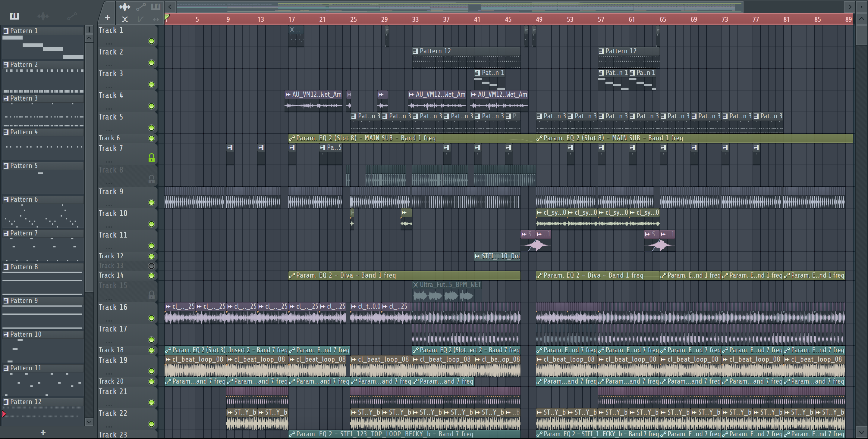The height and width of the screenshot is (439, 868).
Task: Click bar 65 on the timeline ruler
Action: [x=663, y=19]
